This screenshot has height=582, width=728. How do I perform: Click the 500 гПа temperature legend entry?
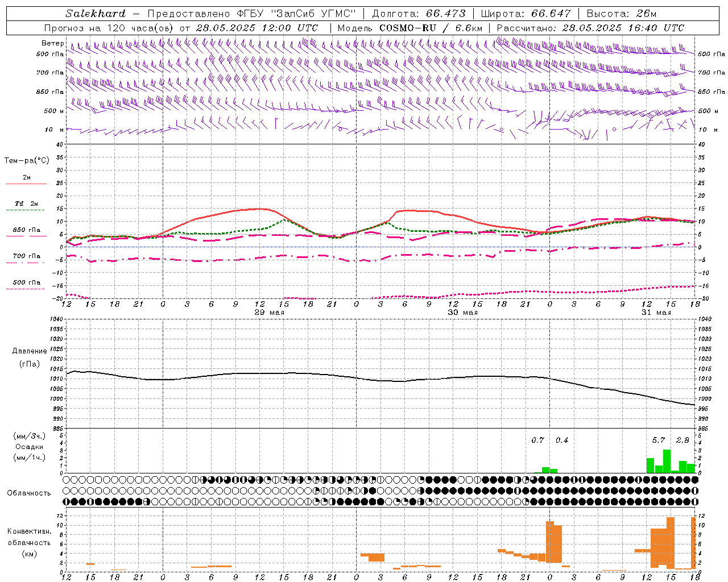pyautogui.click(x=27, y=282)
